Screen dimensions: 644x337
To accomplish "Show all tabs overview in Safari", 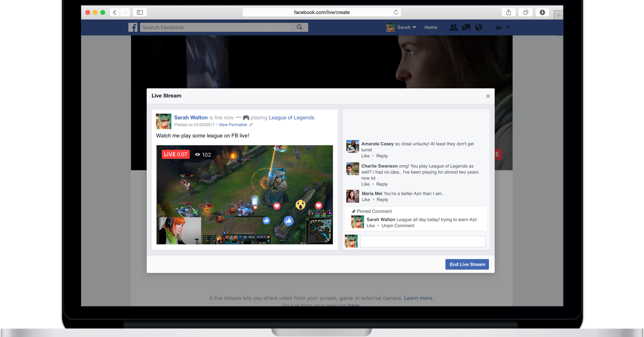I will 525,13.
